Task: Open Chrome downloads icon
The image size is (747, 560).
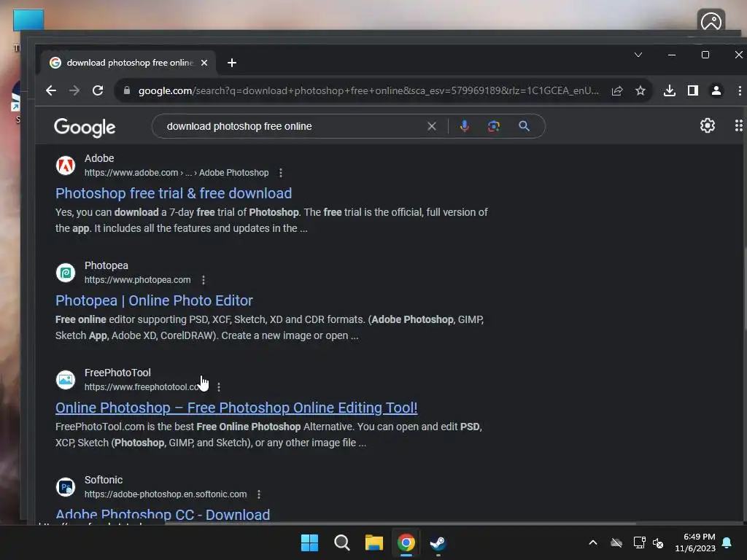Action: coord(670,90)
